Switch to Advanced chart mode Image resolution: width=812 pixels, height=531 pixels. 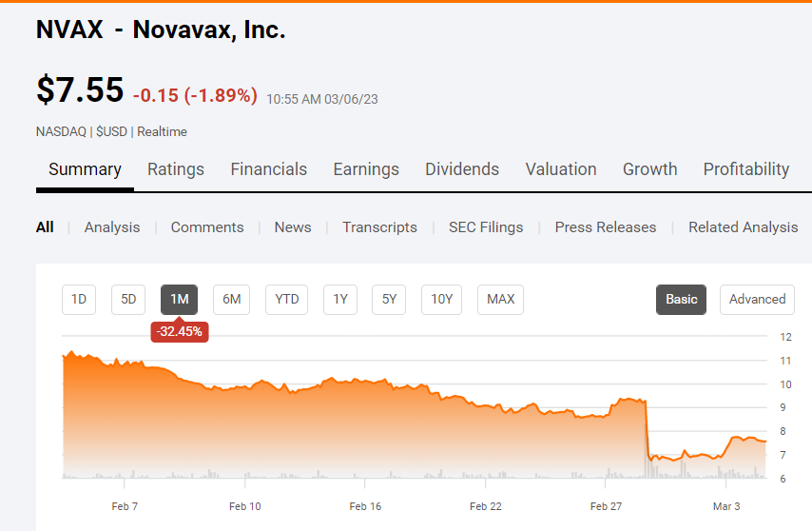[757, 299]
